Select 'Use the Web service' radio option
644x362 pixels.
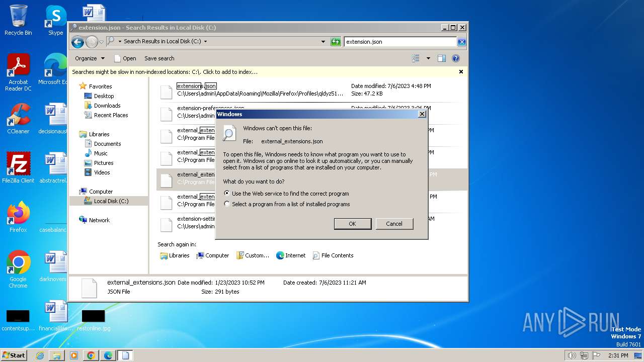coord(286,194)
